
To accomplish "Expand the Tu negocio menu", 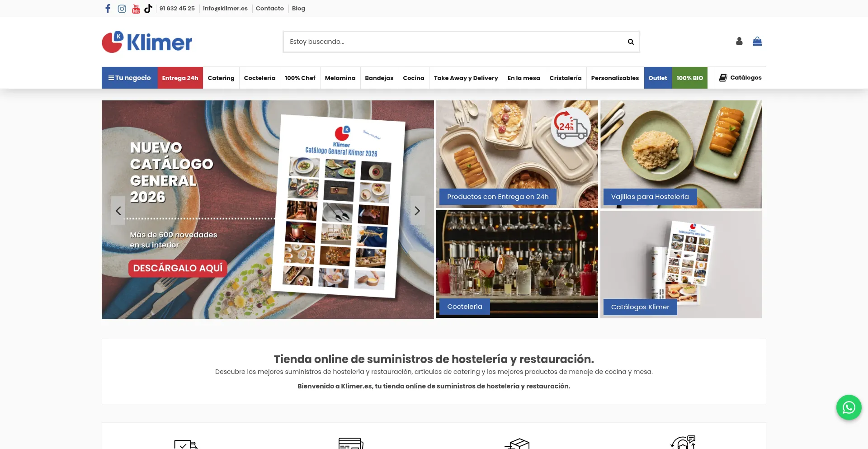I will point(130,78).
